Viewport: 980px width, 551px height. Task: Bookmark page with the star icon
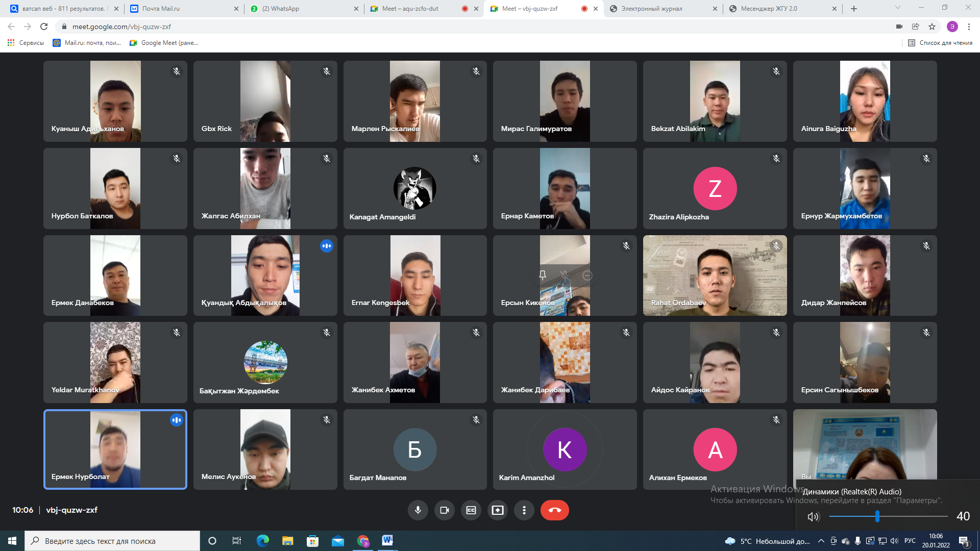(932, 27)
